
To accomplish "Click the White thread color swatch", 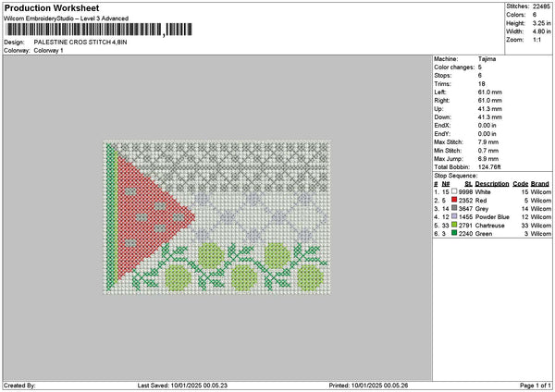I will [x=454, y=191].
